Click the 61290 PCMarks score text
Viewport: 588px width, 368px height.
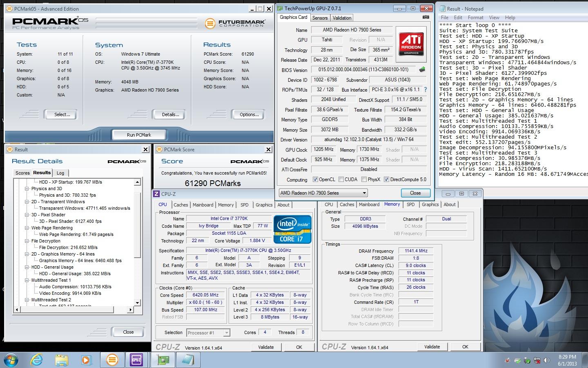[213, 183]
